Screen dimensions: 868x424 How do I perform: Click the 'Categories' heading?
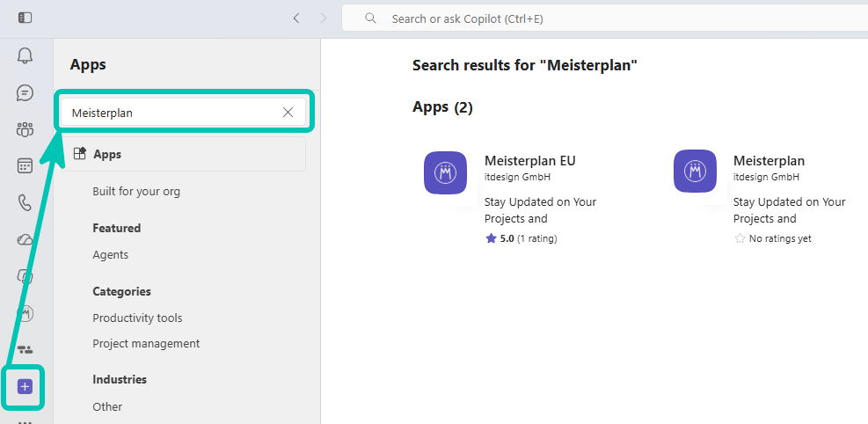point(121,291)
